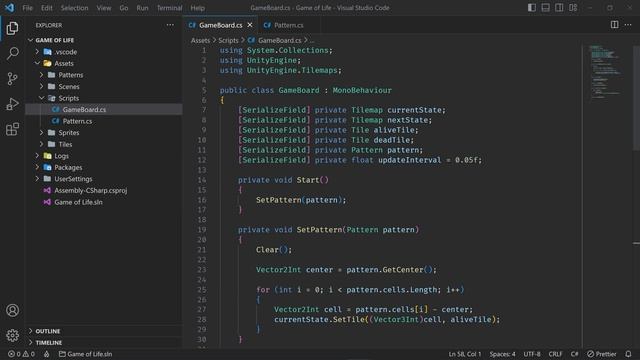
Task: Open the View menu
Action: [x=104, y=8]
